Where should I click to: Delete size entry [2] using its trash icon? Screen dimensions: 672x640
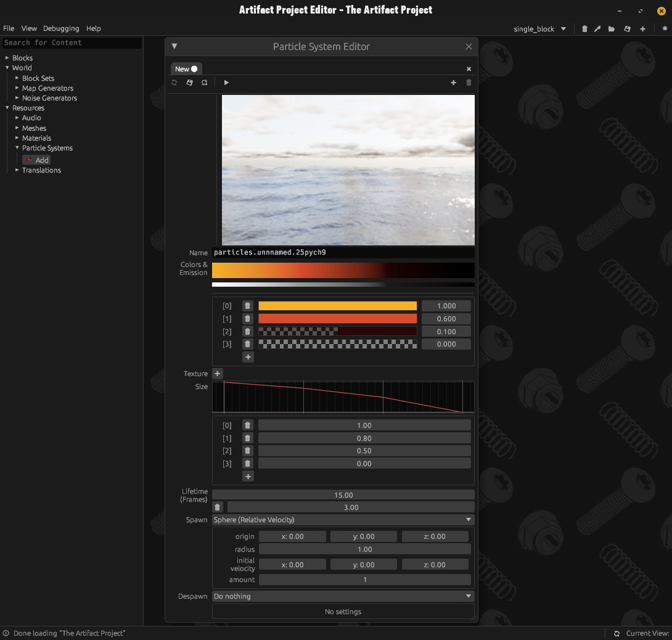click(247, 451)
